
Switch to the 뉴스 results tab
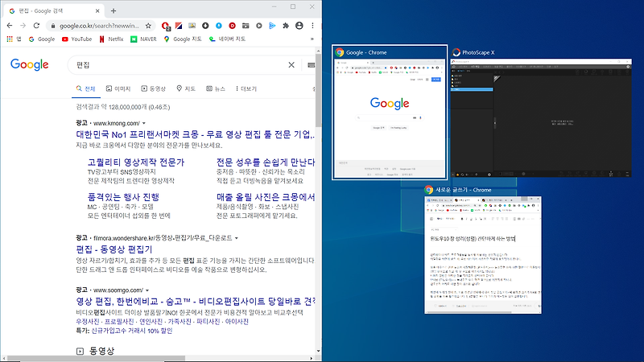tap(216, 88)
